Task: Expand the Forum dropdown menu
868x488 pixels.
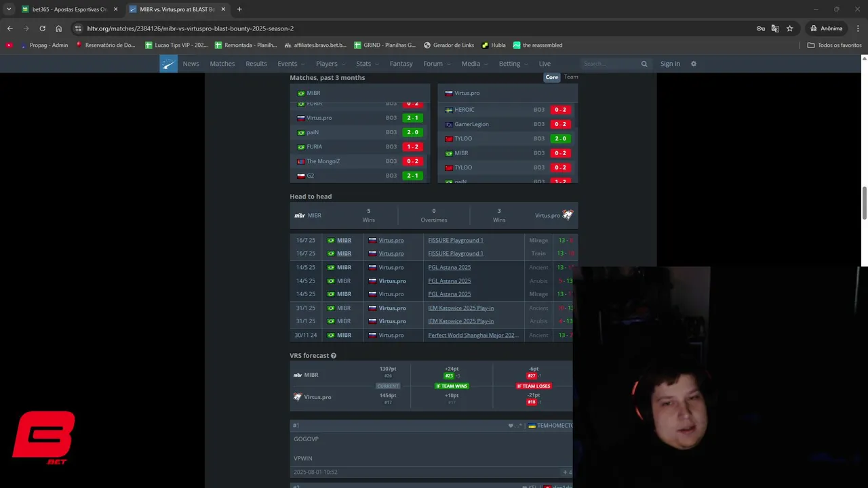Action: point(437,64)
